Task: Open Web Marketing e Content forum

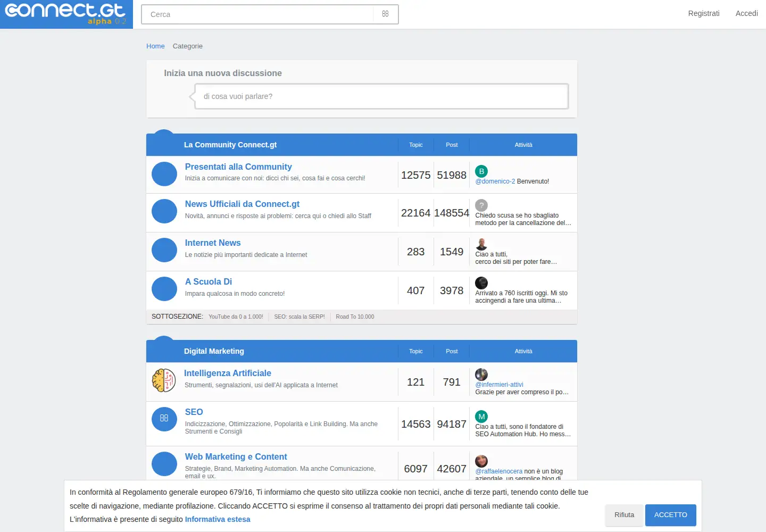Action: click(236, 457)
